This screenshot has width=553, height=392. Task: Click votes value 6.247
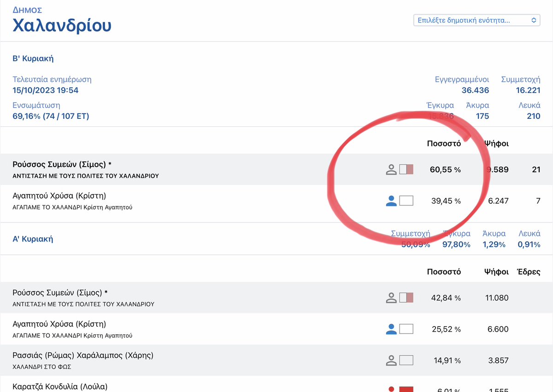497,201
